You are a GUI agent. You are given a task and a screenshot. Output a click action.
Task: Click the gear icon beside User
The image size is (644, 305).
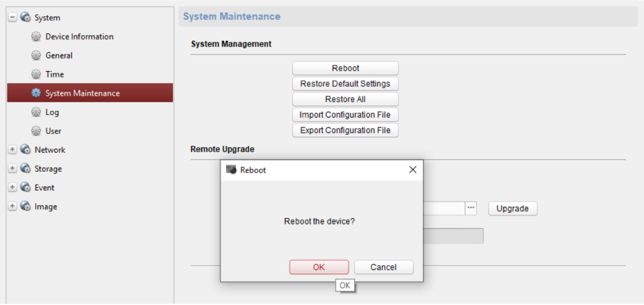tap(36, 131)
